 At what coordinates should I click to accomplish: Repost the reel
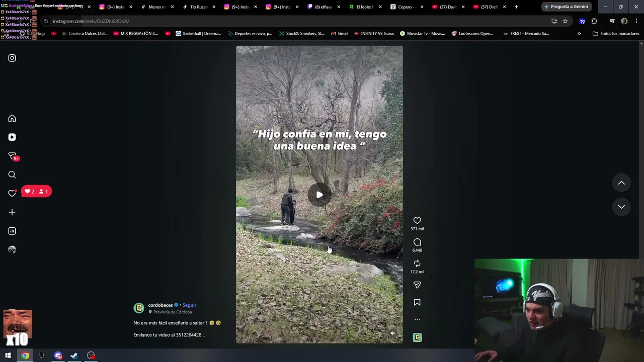(x=417, y=263)
